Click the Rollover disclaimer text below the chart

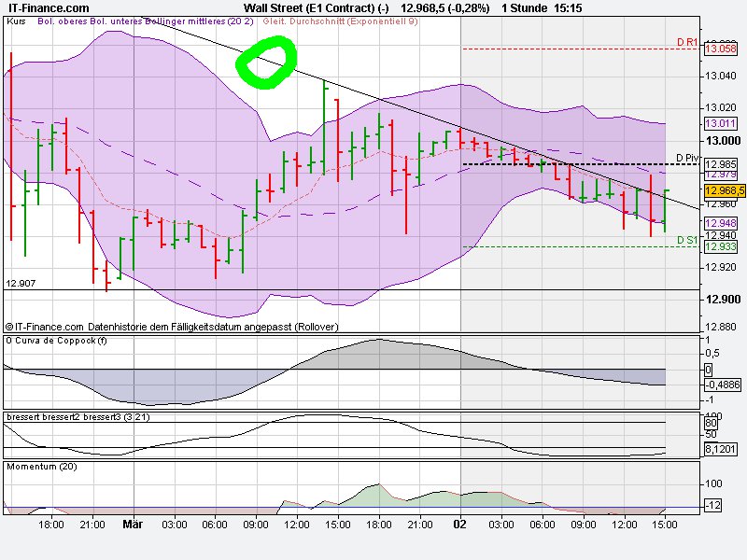[x=173, y=327]
